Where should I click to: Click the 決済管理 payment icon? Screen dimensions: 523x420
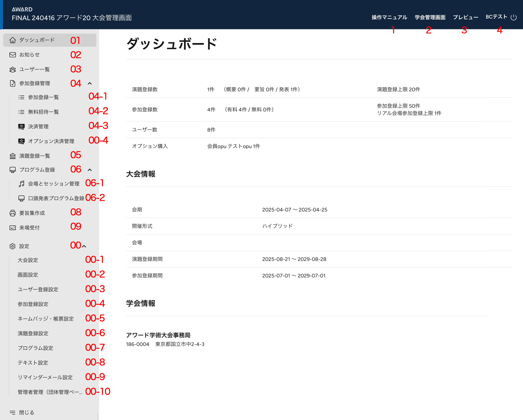tap(21, 126)
